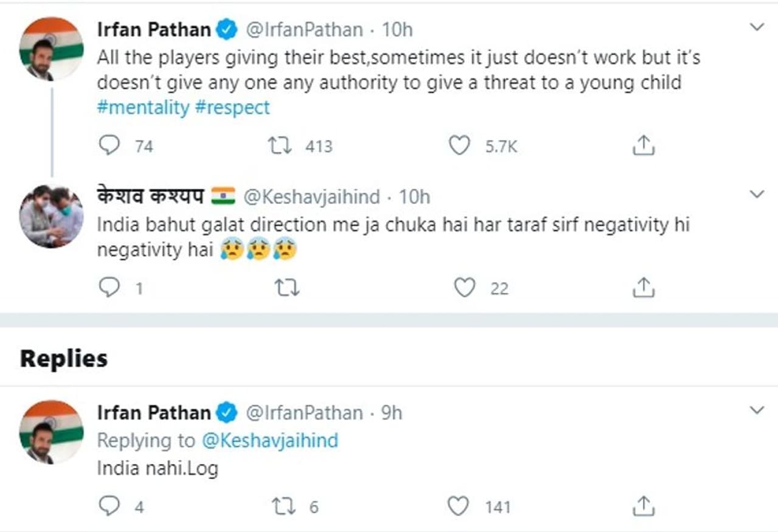Expand options menu for Keshavjaihind tweet
This screenshot has width=778, height=532.
(757, 195)
